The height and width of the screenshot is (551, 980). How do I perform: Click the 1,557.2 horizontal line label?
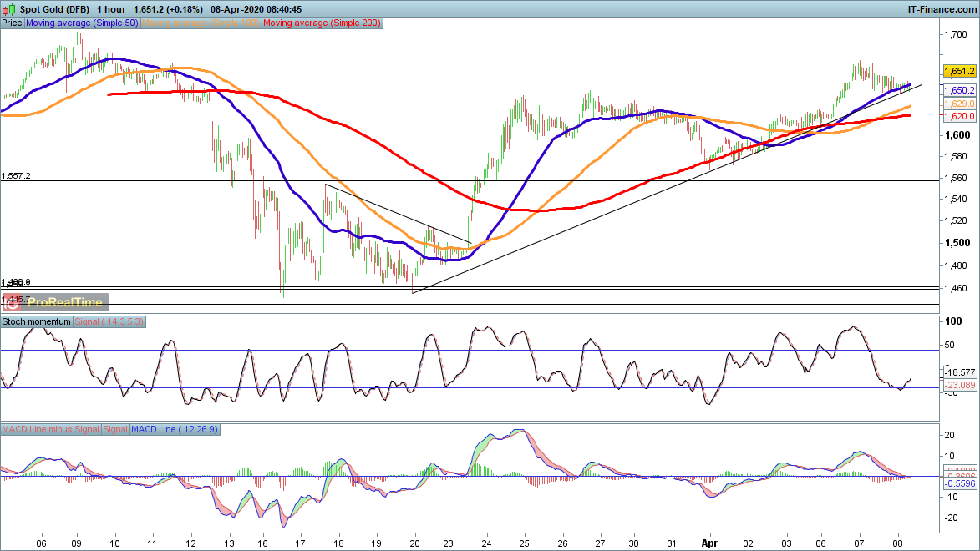(x=16, y=176)
